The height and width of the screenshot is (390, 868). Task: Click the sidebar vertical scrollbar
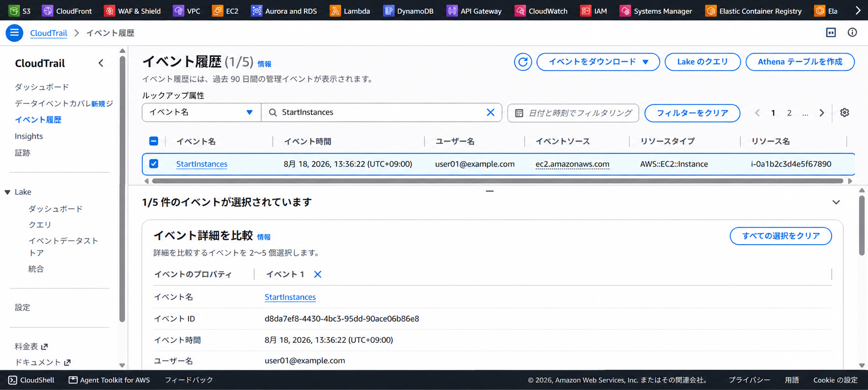pos(122,188)
